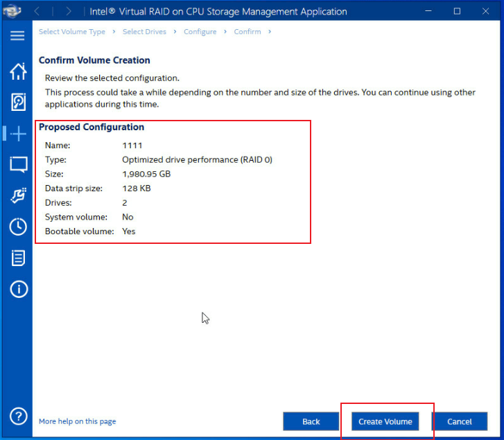Open the speech bubble icon in the sidebar
This screenshot has height=440, width=504.
click(x=19, y=165)
